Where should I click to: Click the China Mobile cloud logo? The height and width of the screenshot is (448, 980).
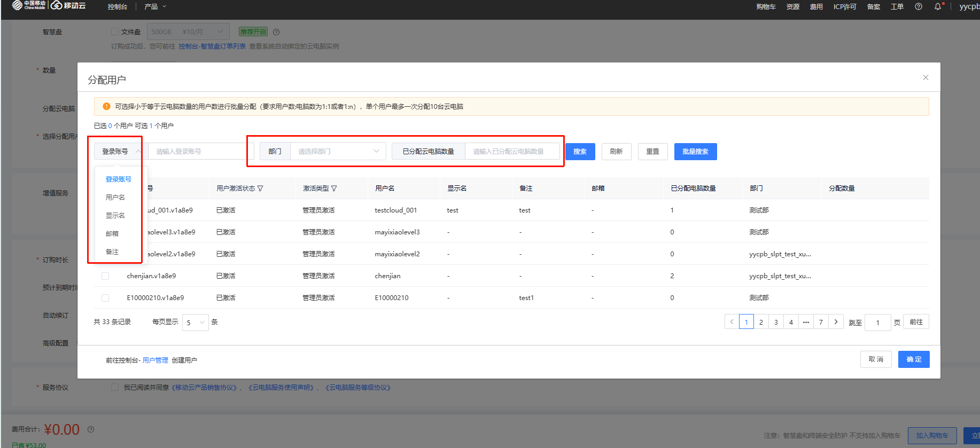point(49,5)
